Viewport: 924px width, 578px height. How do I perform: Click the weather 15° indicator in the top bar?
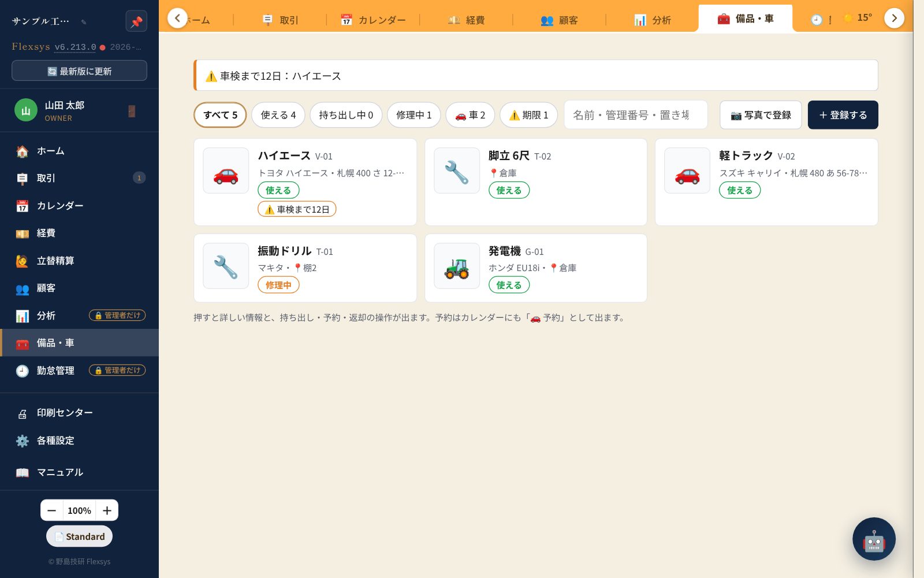pos(858,18)
